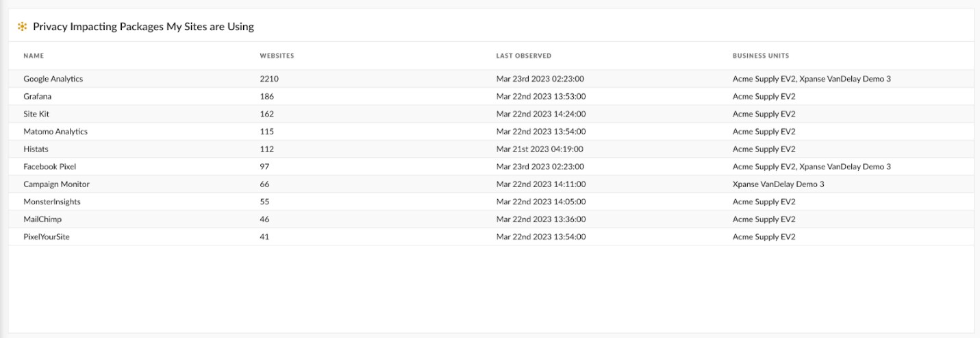
Task: Click Grafana row Acme Supply EV2 cell
Action: (x=764, y=97)
